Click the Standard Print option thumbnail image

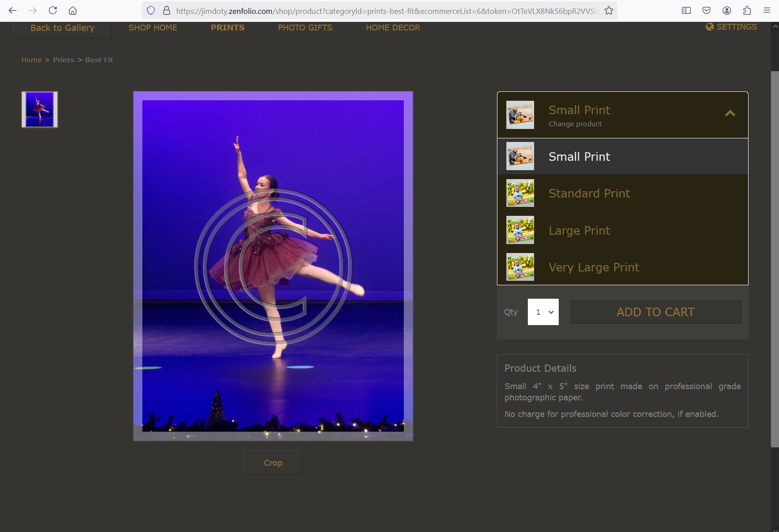pyautogui.click(x=520, y=193)
